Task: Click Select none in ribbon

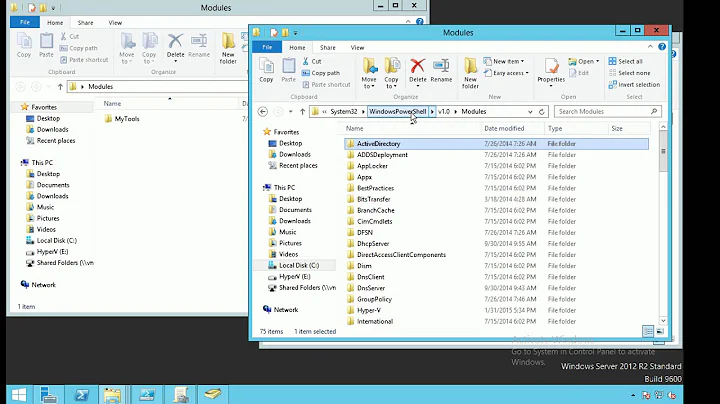Action: click(x=629, y=73)
